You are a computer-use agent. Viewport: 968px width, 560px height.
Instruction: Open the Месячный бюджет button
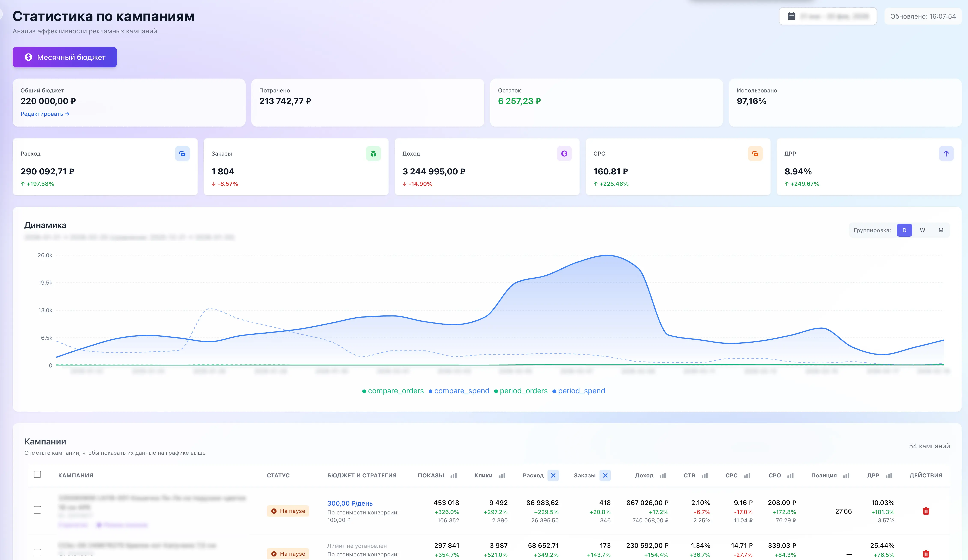click(x=64, y=57)
